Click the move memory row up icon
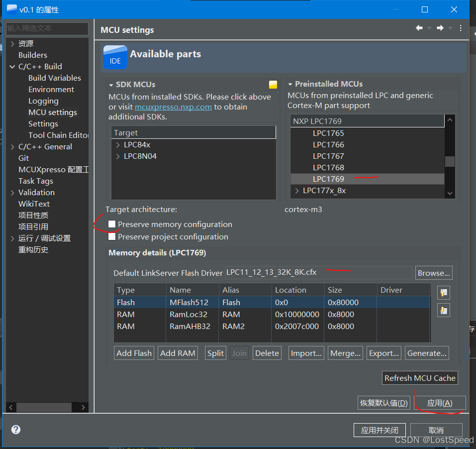The height and width of the screenshot is (449, 476). 444,293
